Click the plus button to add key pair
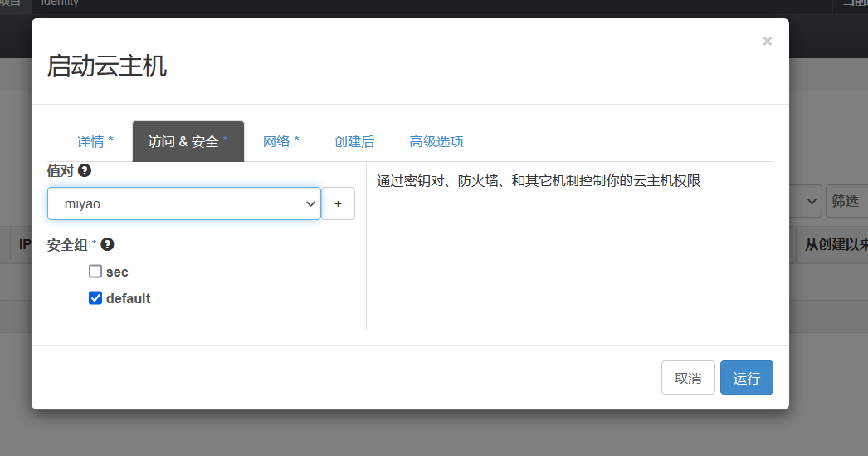Image resolution: width=868 pixels, height=456 pixels. tap(339, 203)
